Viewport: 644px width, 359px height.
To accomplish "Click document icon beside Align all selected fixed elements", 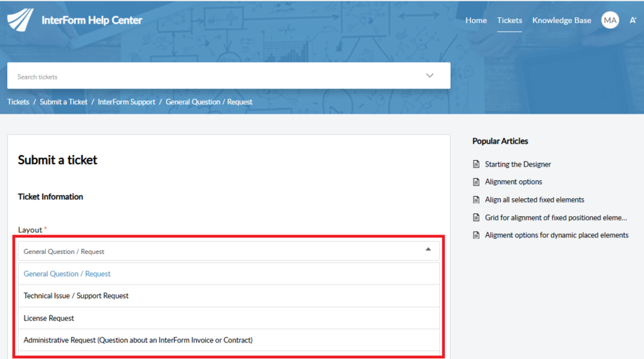I will pos(476,200).
